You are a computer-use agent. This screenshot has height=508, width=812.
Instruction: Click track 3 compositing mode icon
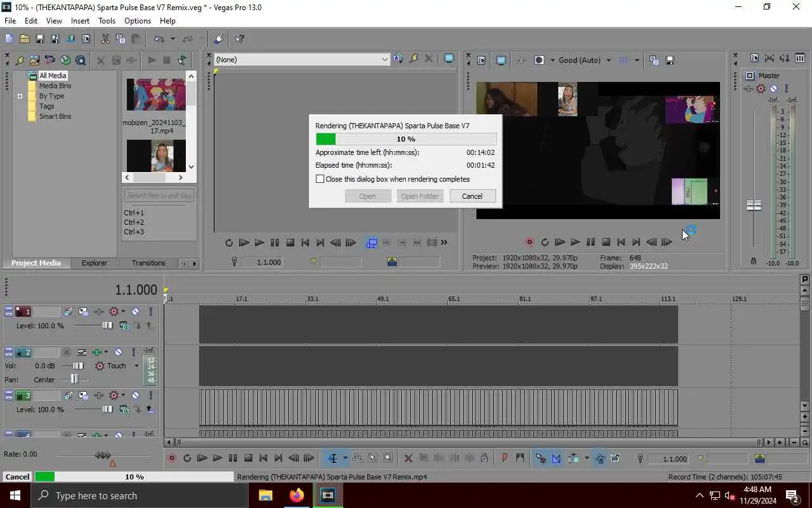pyautogui.click(x=124, y=410)
